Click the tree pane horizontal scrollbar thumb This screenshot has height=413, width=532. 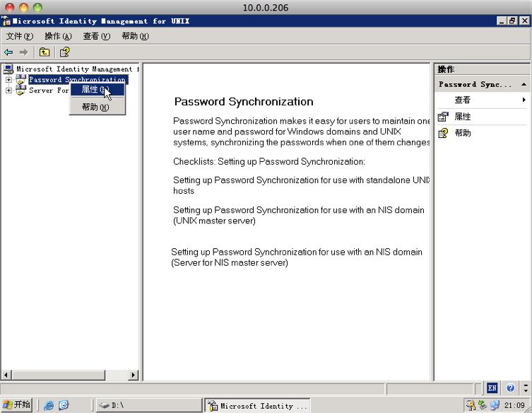pos(59,375)
